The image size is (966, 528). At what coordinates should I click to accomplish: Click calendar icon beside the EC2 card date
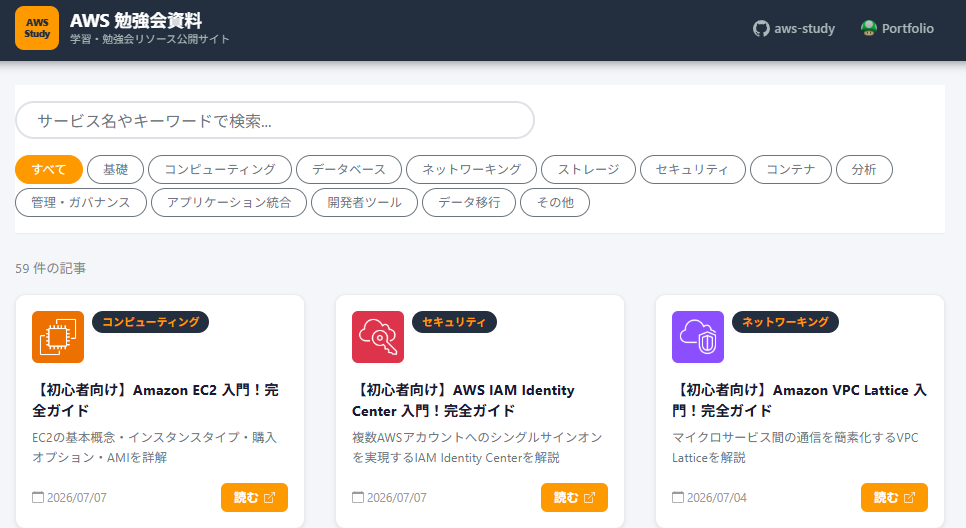tap(38, 497)
